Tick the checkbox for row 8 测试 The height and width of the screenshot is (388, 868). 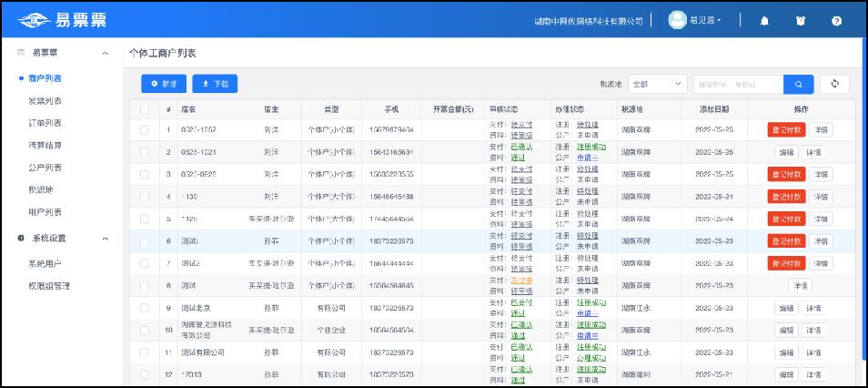(145, 285)
